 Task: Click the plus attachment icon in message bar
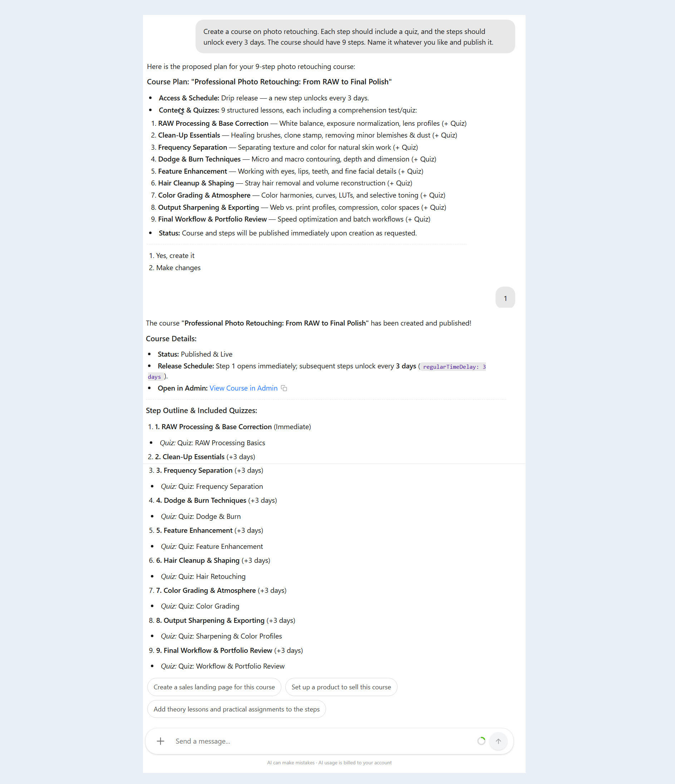[161, 741]
